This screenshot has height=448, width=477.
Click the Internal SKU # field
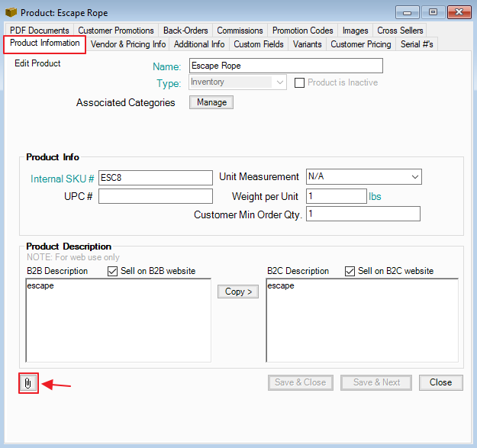pos(155,177)
